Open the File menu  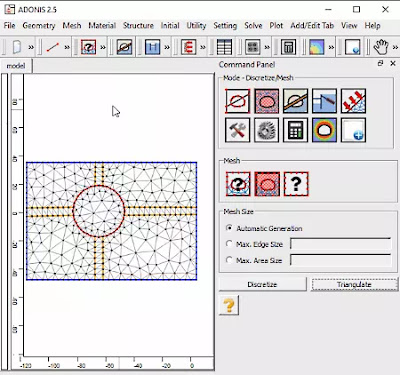[9, 26]
